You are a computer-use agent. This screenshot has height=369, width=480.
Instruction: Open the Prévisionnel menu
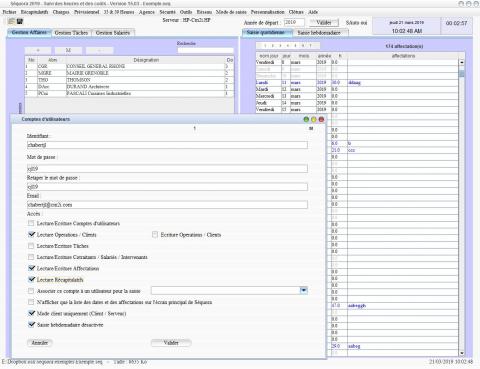(x=87, y=12)
